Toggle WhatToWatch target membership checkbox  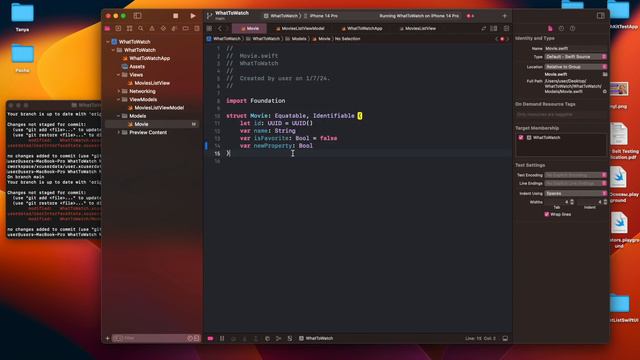coord(521,138)
